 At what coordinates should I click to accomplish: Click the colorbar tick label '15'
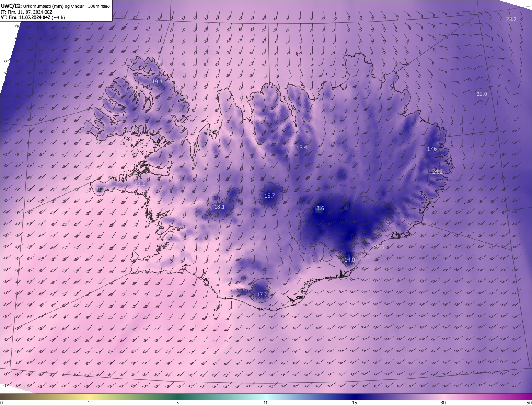(x=355, y=403)
